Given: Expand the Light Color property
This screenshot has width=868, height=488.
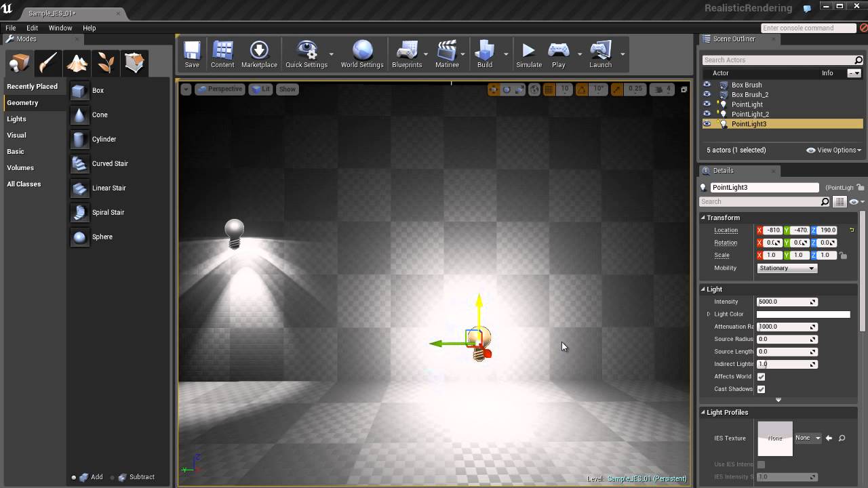Looking at the screenshot, I should click(x=709, y=314).
